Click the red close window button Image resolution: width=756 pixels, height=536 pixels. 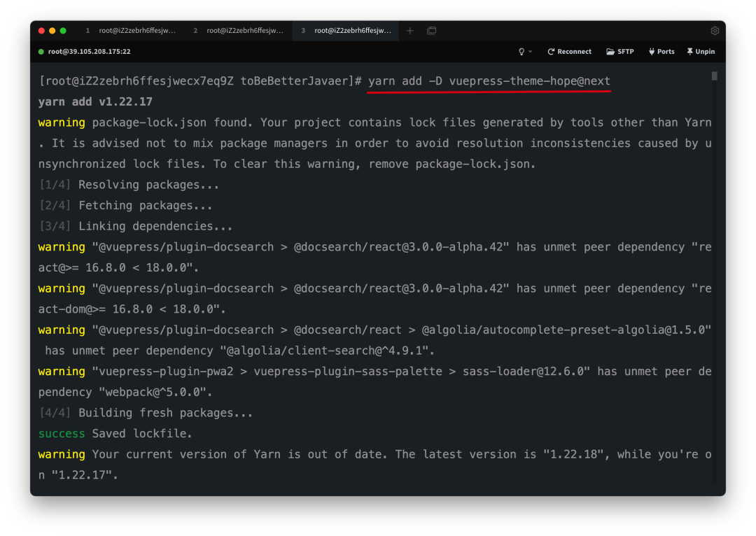pos(41,30)
